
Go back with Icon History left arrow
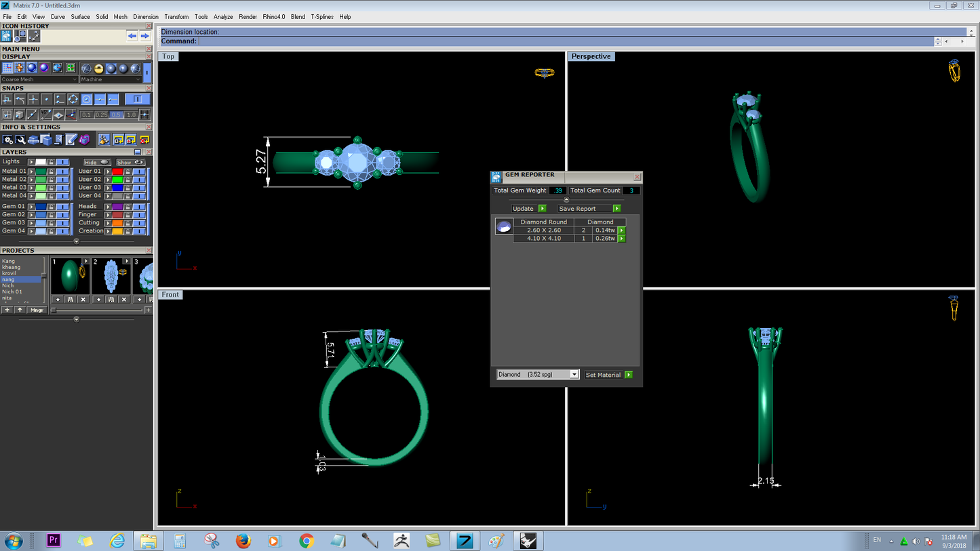(132, 36)
